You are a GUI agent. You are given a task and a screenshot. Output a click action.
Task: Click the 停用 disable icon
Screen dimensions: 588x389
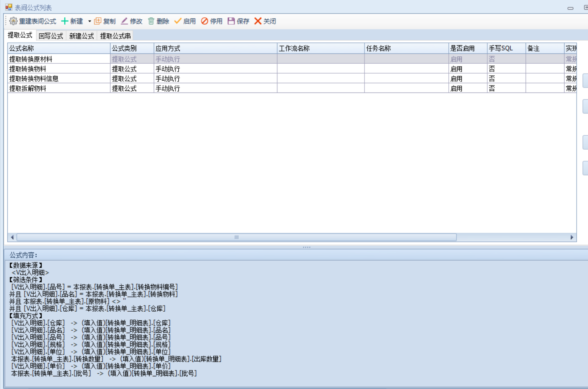[205, 21]
